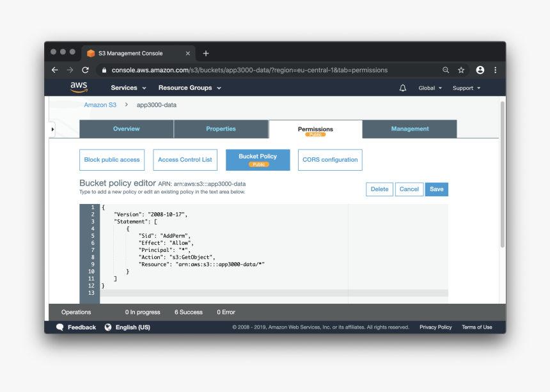Click the lock icon in address bar

click(104, 70)
